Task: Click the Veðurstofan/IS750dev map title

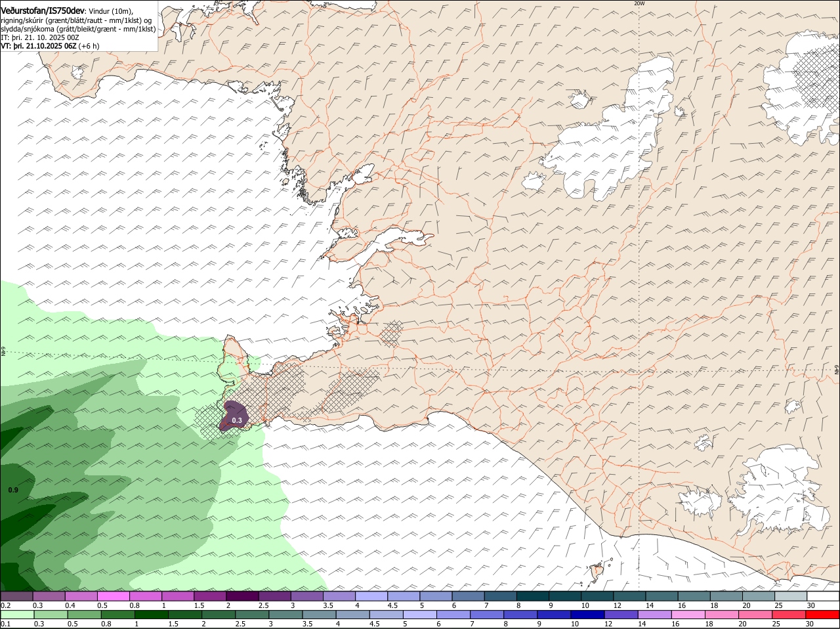Action: coord(43,10)
